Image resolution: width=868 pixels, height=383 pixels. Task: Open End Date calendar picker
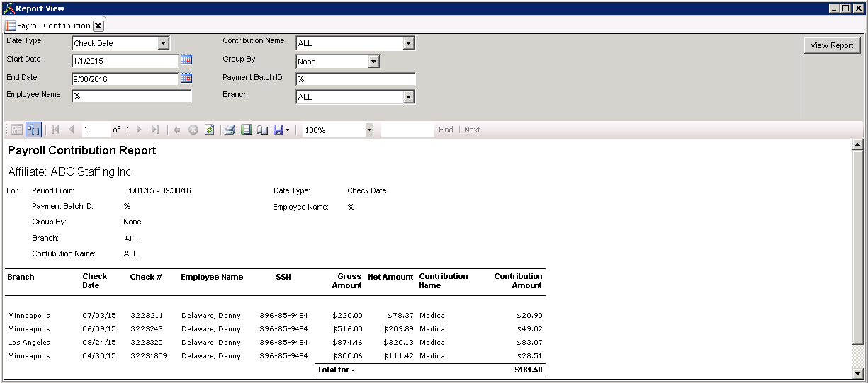click(186, 78)
